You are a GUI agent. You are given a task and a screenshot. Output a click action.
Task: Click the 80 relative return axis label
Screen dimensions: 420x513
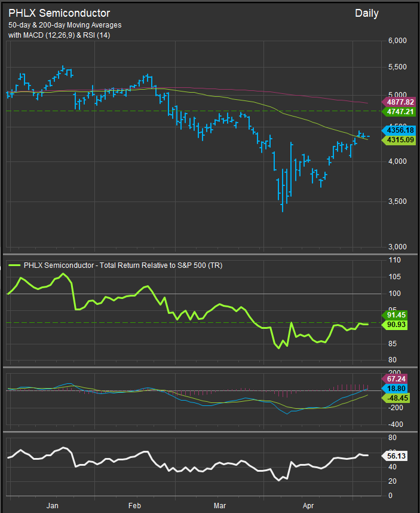click(x=393, y=360)
